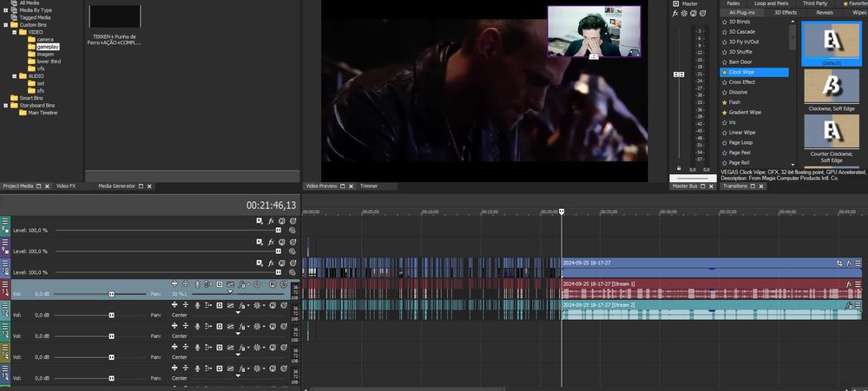Open the fx icon on the Stream 1 audio clip

(849, 284)
